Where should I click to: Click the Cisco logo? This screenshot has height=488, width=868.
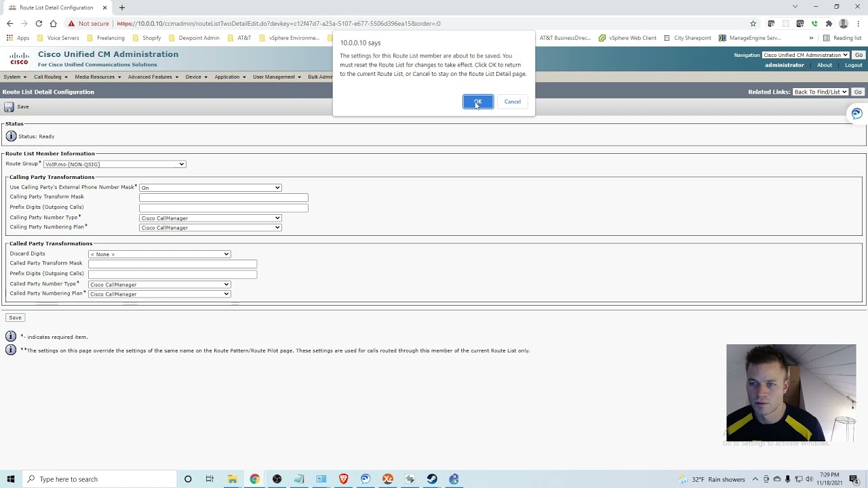click(19, 59)
